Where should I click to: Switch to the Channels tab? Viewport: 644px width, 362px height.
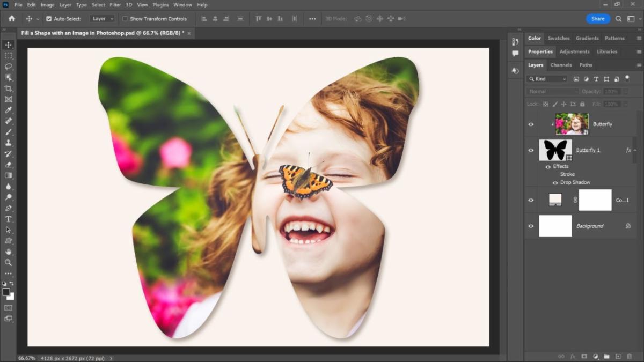coord(561,65)
